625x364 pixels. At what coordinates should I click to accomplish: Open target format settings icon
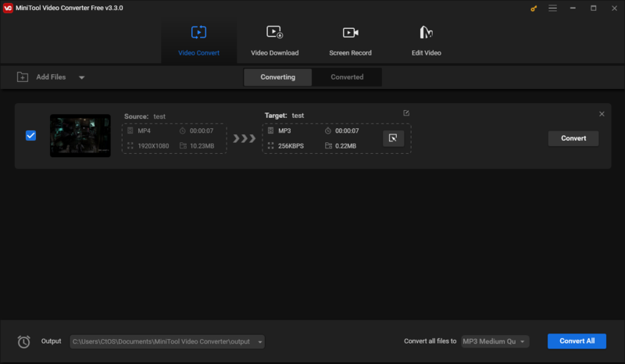(x=393, y=138)
